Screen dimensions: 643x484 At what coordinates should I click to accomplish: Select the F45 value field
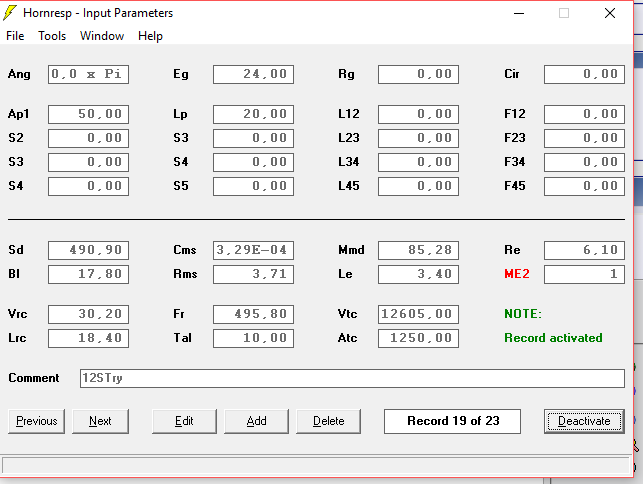584,186
